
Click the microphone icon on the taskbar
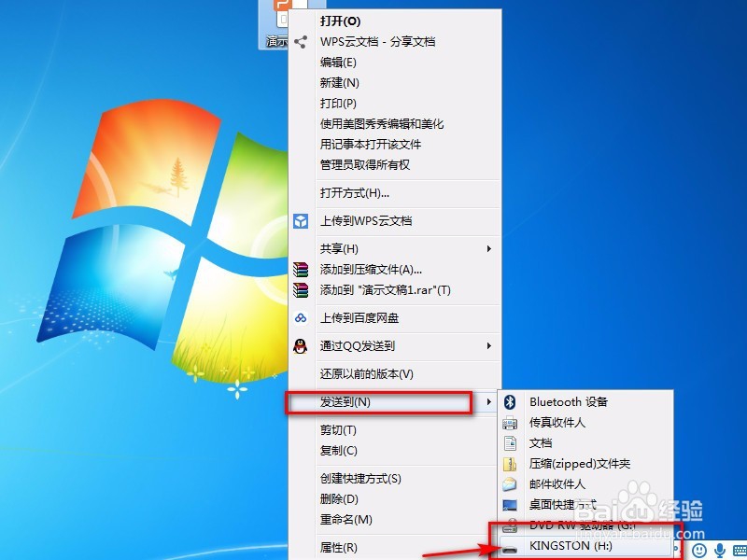(x=719, y=550)
